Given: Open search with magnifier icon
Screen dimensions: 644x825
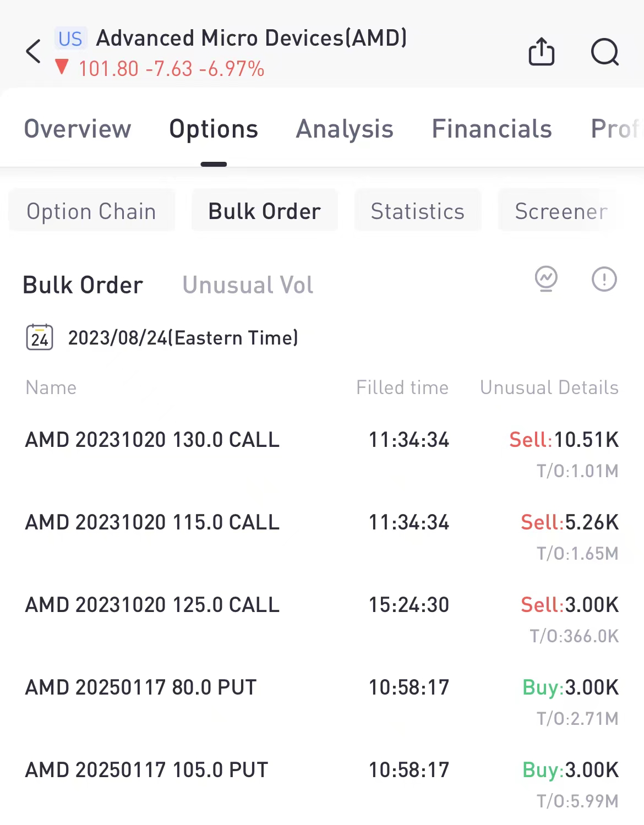Looking at the screenshot, I should click(x=604, y=52).
